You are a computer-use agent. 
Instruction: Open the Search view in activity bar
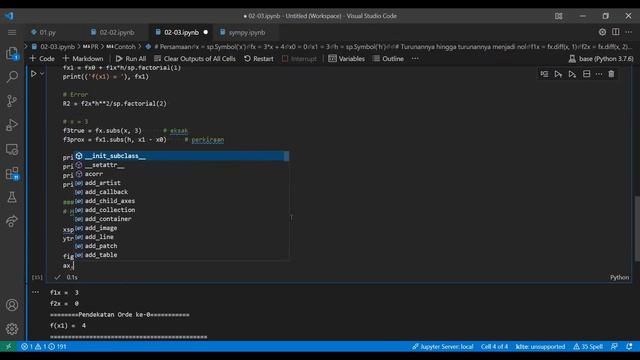pyautogui.click(x=12, y=76)
